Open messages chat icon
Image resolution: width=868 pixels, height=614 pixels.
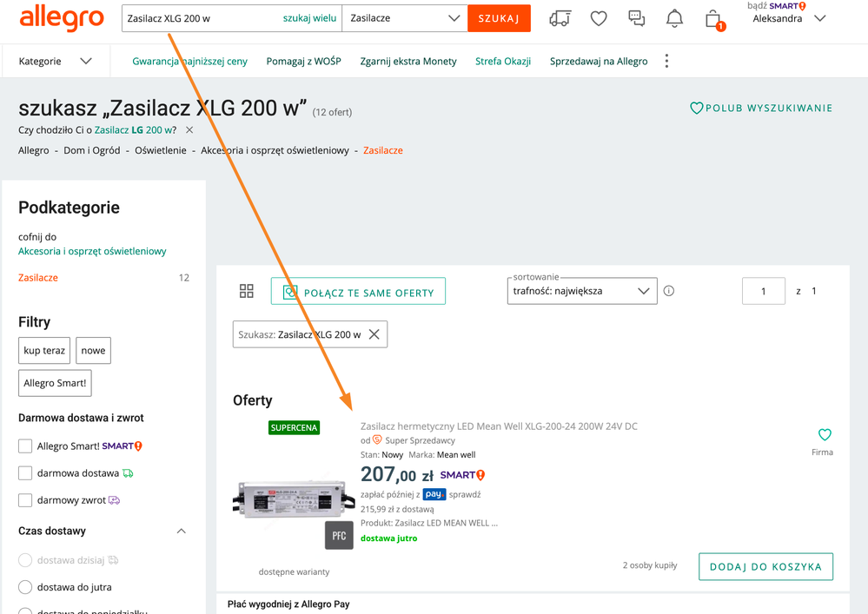coord(637,18)
